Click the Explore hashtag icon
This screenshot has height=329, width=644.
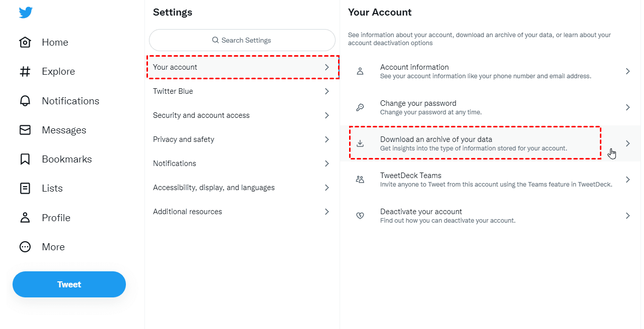(x=25, y=72)
